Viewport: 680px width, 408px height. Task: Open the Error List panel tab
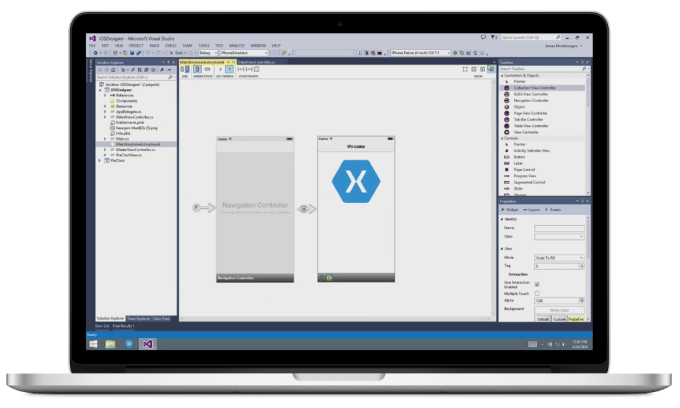click(x=102, y=326)
